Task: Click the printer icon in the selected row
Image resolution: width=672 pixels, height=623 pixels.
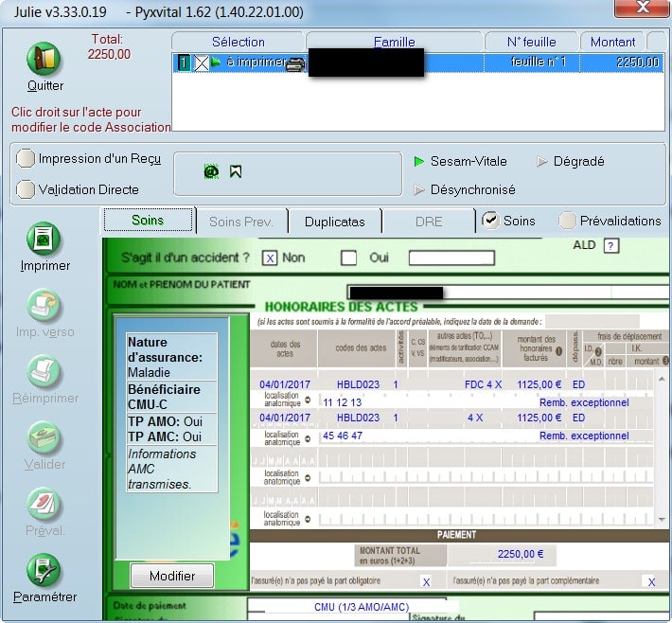Action: [x=295, y=63]
